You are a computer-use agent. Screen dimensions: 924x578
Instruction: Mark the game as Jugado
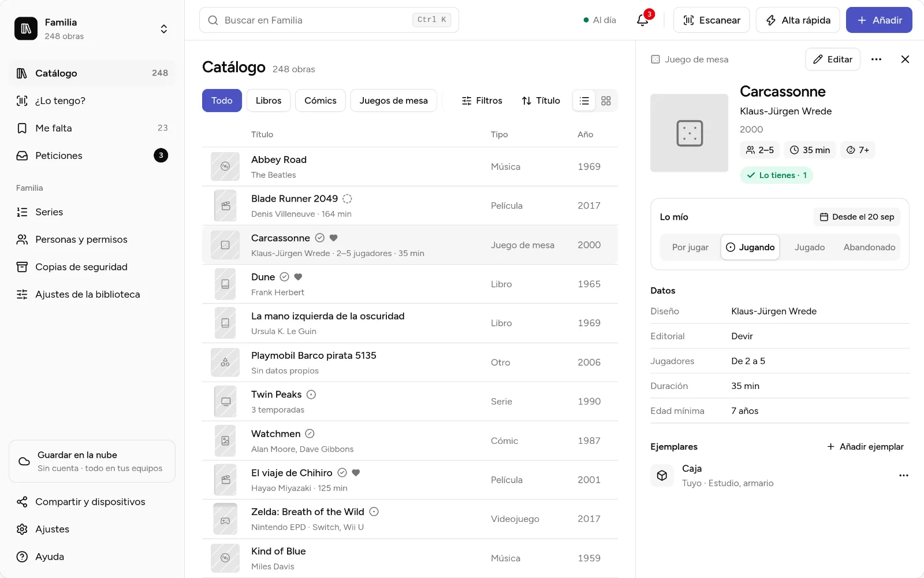click(x=810, y=247)
